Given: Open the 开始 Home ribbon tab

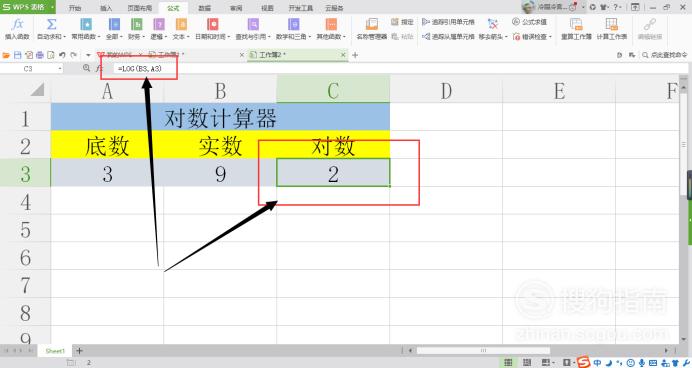Looking at the screenshot, I should point(75,8).
